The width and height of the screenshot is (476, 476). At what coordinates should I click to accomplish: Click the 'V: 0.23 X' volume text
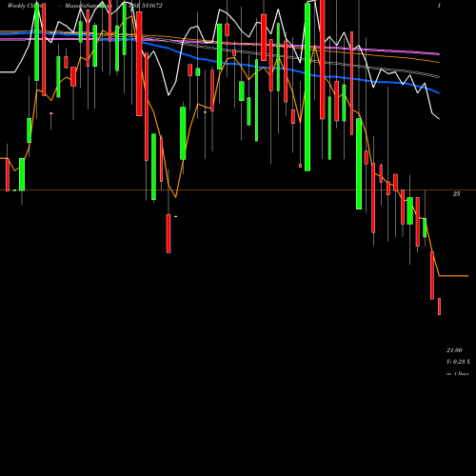point(459,362)
